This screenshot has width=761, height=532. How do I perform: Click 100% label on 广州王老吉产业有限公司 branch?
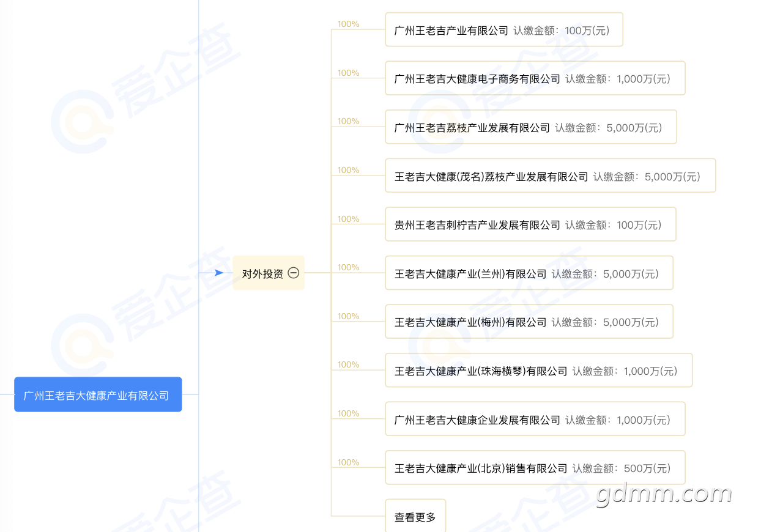348,24
